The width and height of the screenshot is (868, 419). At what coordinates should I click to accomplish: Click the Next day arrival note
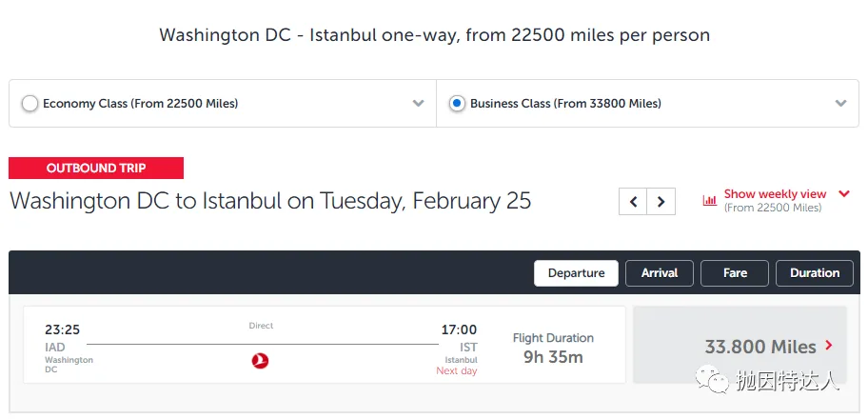(x=456, y=370)
